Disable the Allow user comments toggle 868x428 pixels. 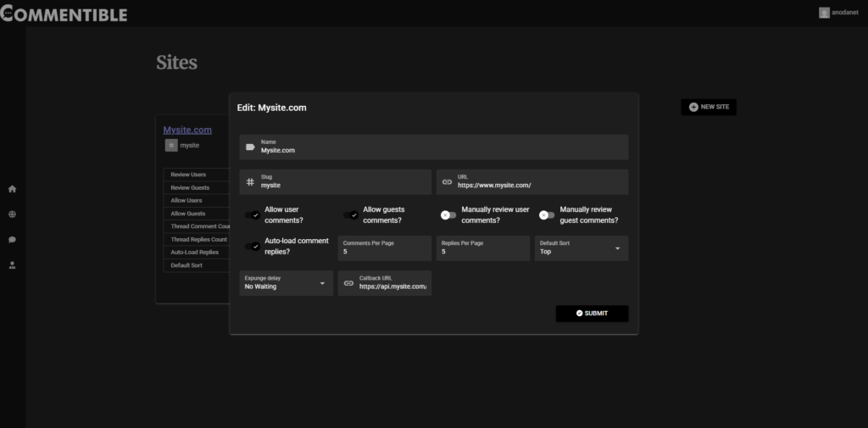253,215
